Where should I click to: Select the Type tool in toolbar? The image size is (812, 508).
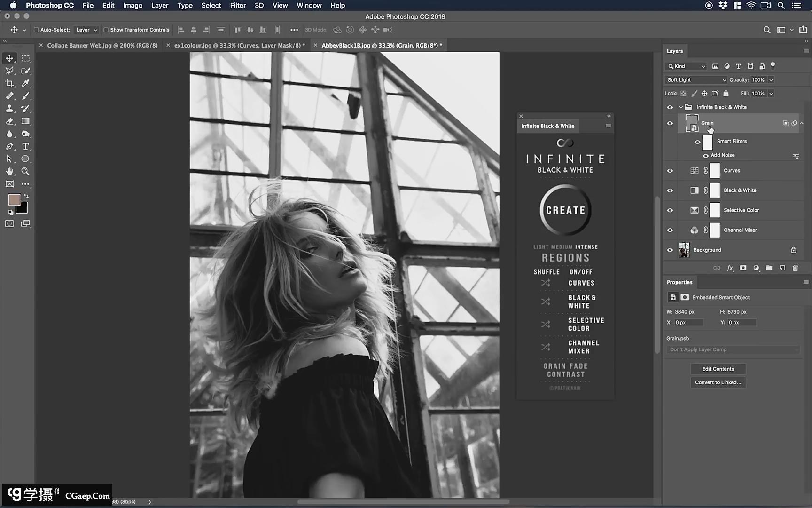click(25, 146)
